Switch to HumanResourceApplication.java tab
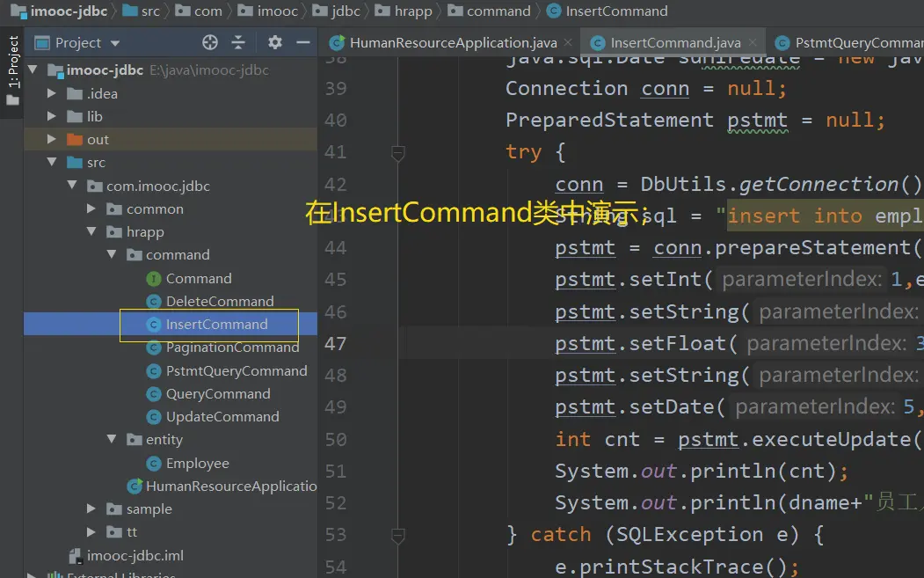The height and width of the screenshot is (578, 924). [x=452, y=42]
